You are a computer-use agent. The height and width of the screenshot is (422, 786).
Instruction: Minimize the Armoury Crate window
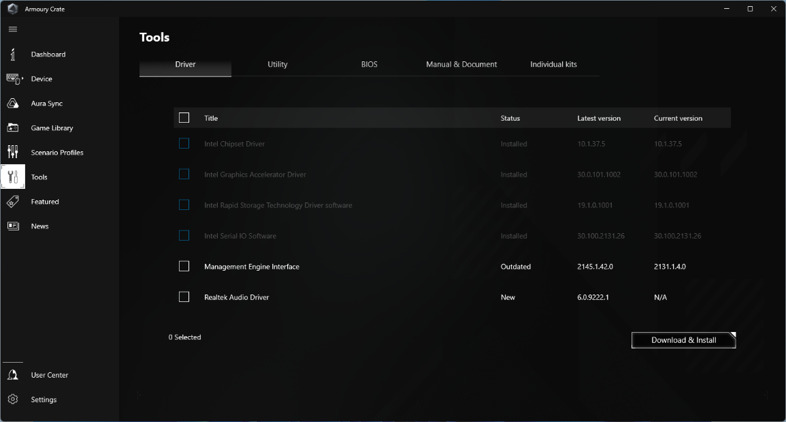[x=726, y=9]
